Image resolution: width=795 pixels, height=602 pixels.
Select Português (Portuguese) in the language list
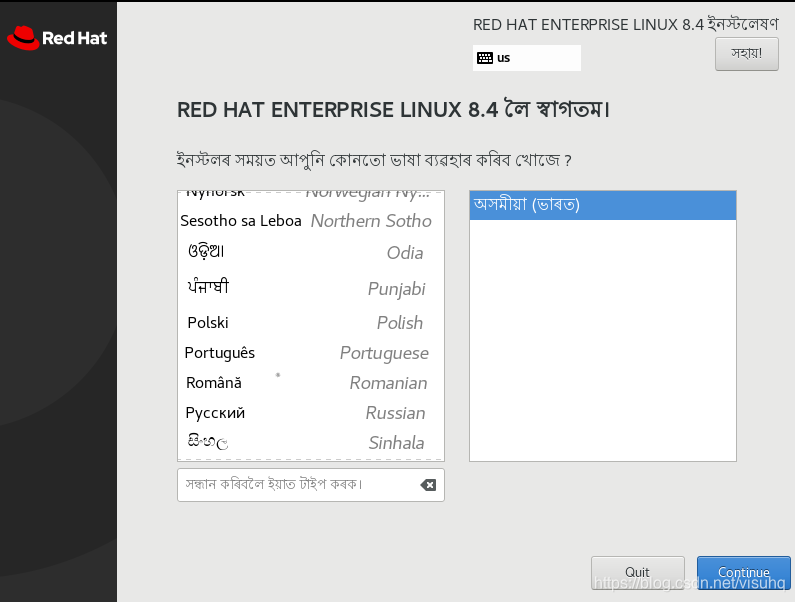point(311,352)
